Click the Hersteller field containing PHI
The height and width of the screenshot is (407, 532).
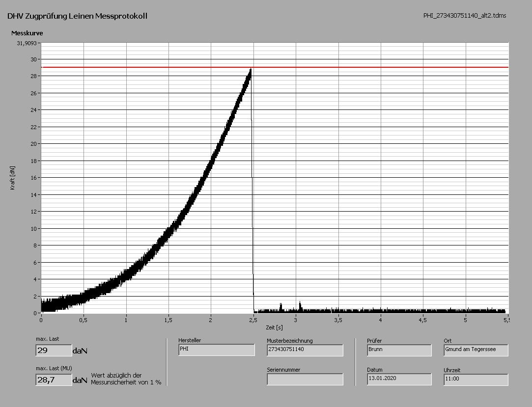point(217,350)
